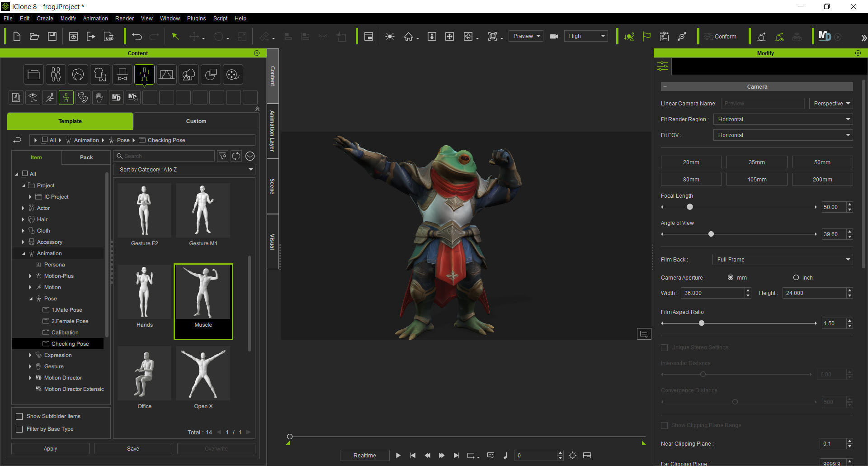Click the Motion Director MD sub-category icon
The width and height of the screenshot is (868, 466).
click(116, 97)
